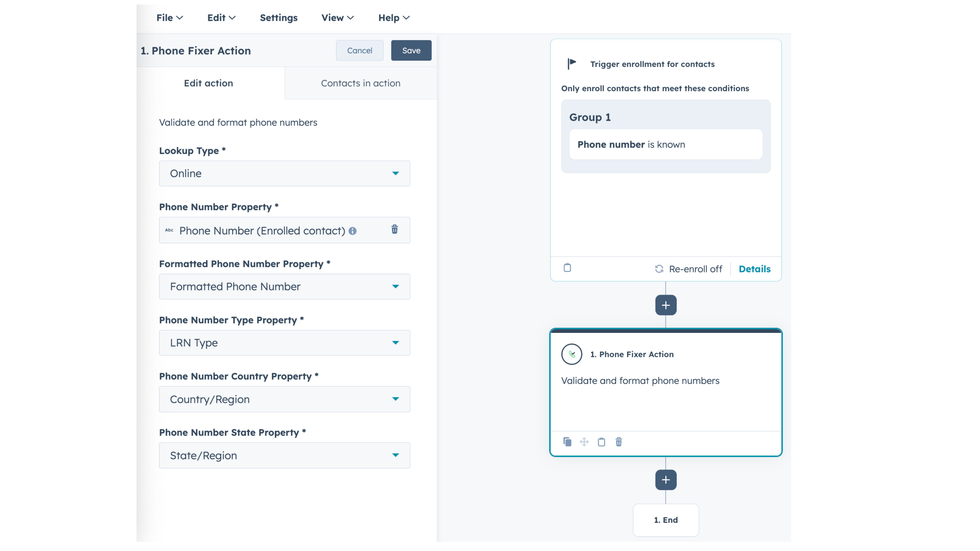This screenshot has width=980, height=551.
Task: Switch to Contacts in action tab
Action: (x=361, y=83)
